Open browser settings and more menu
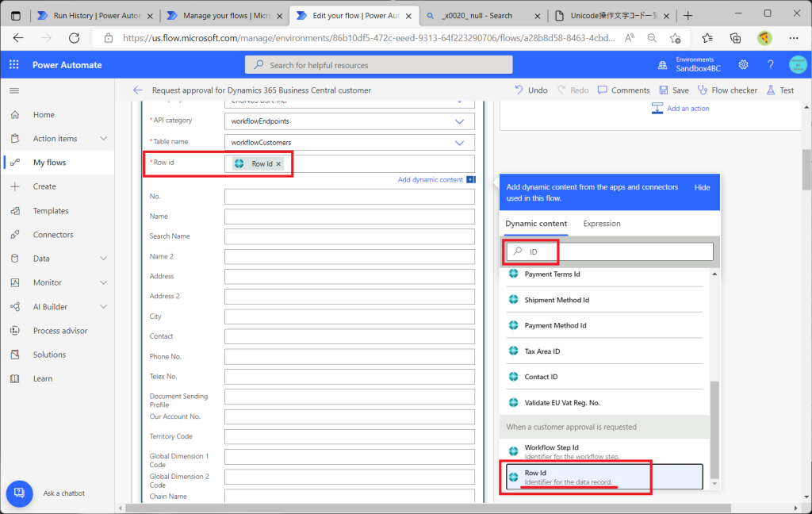The width and height of the screenshot is (812, 514). coord(793,38)
